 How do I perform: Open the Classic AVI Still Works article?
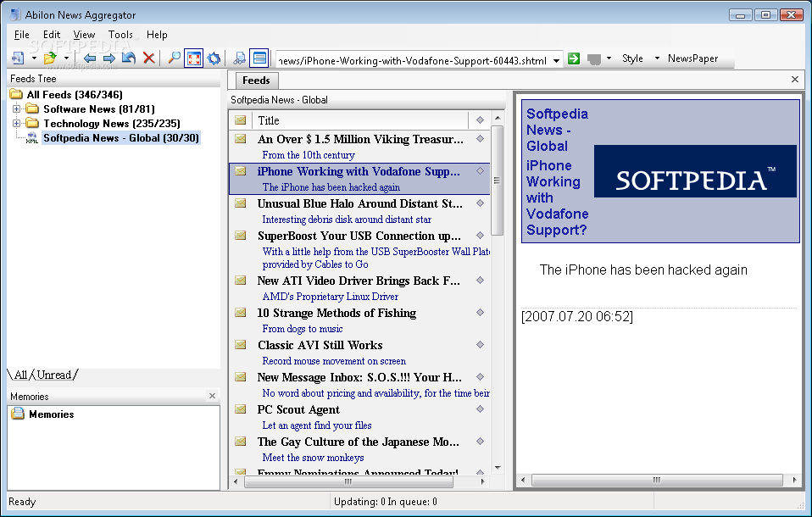320,345
